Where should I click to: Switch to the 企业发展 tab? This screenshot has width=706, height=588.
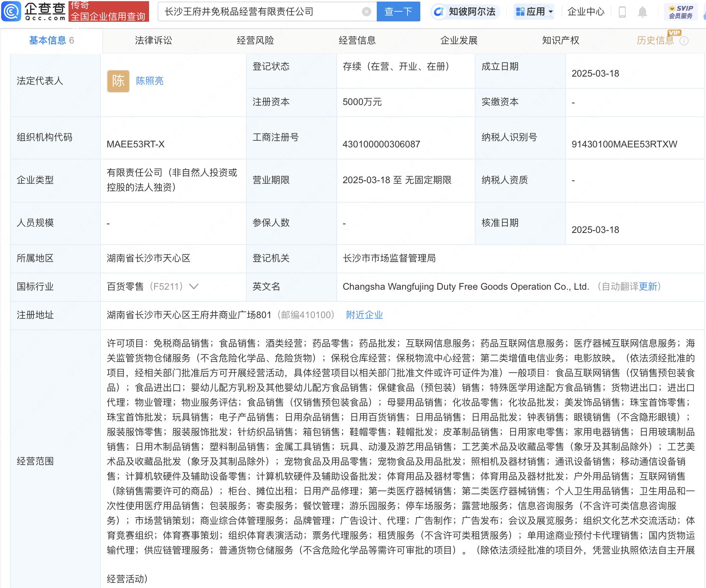(459, 40)
